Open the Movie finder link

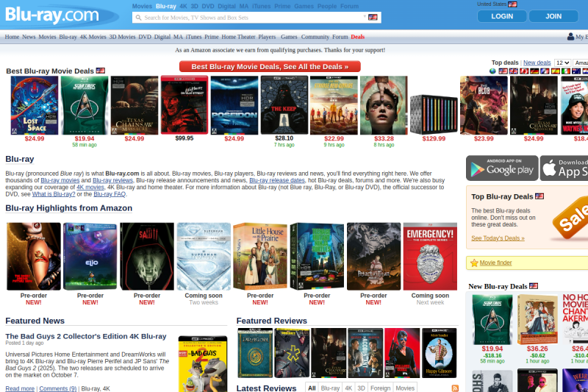click(x=495, y=263)
